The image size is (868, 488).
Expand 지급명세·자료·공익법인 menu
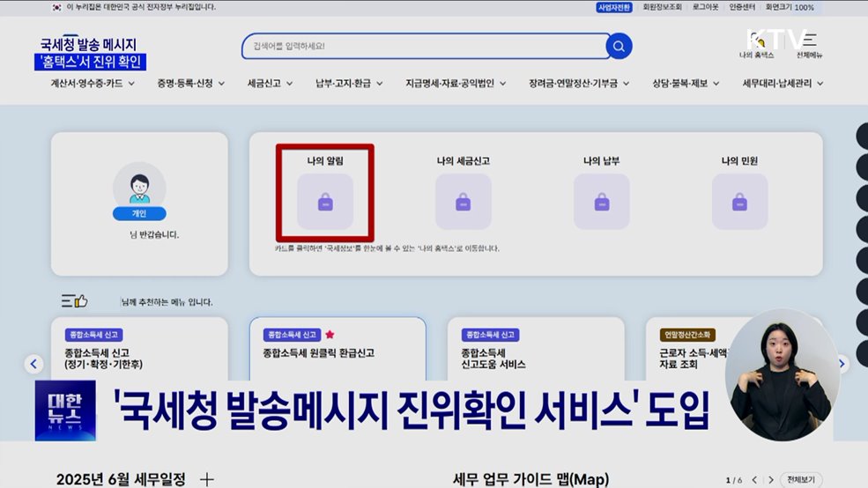point(456,84)
